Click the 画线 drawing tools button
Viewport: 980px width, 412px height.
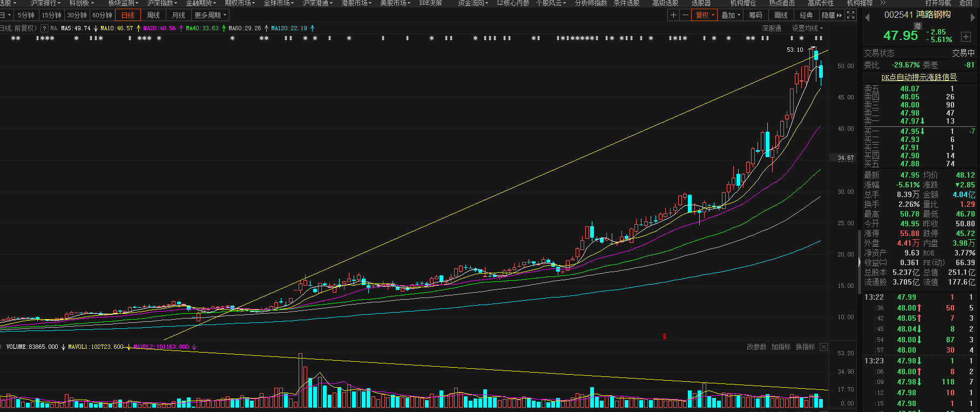click(781, 15)
